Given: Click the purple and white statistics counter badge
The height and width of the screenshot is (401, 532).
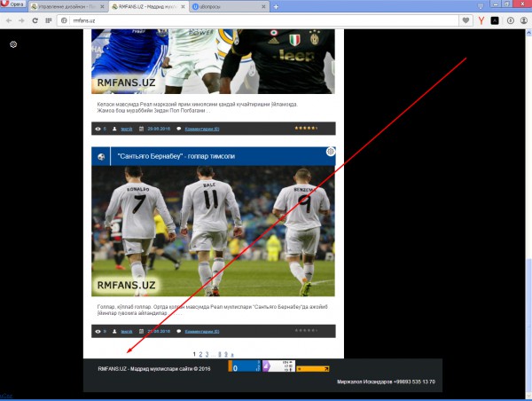Looking at the screenshot, I should (278, 366).
